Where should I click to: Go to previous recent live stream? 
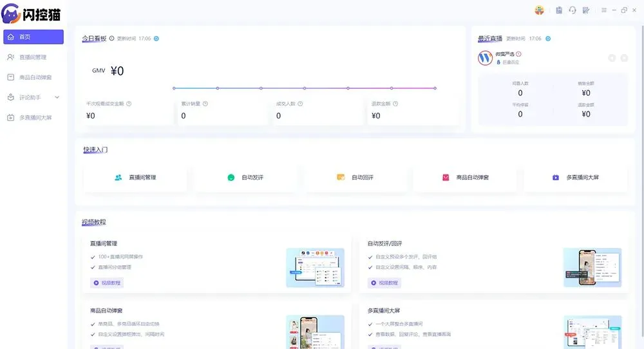pyautogui.click(x=612, y=58)
